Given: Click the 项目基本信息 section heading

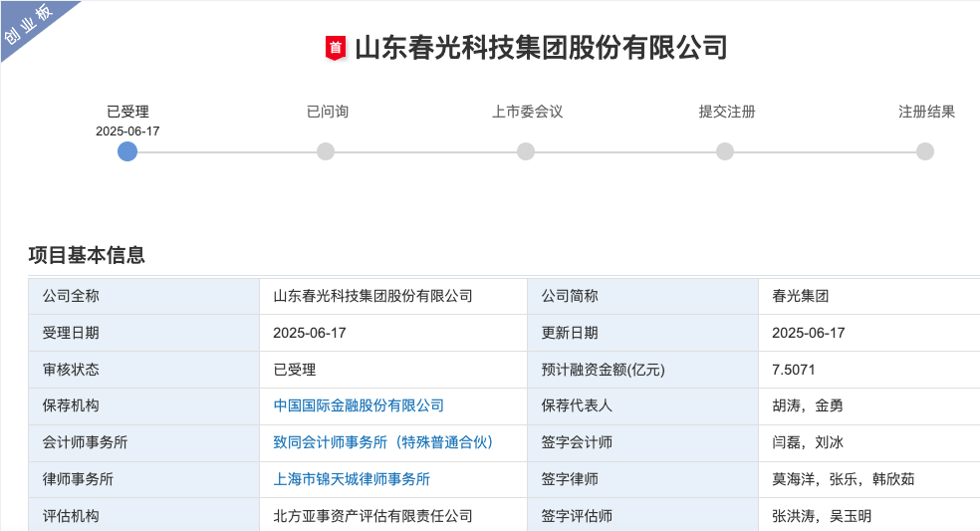Looking at the screenshot, I should coord(87,255).
